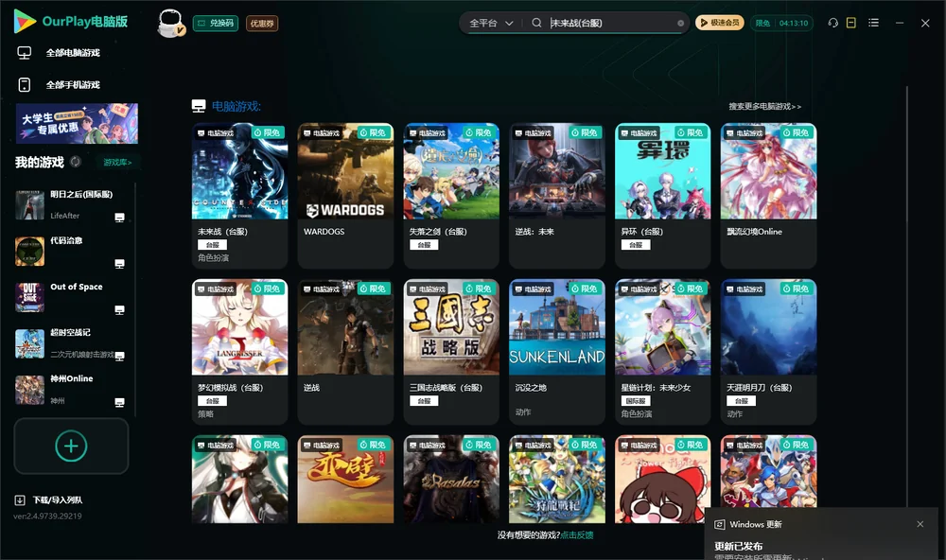
Task: Click the search magnifier icon
Action: coord(536,23)
